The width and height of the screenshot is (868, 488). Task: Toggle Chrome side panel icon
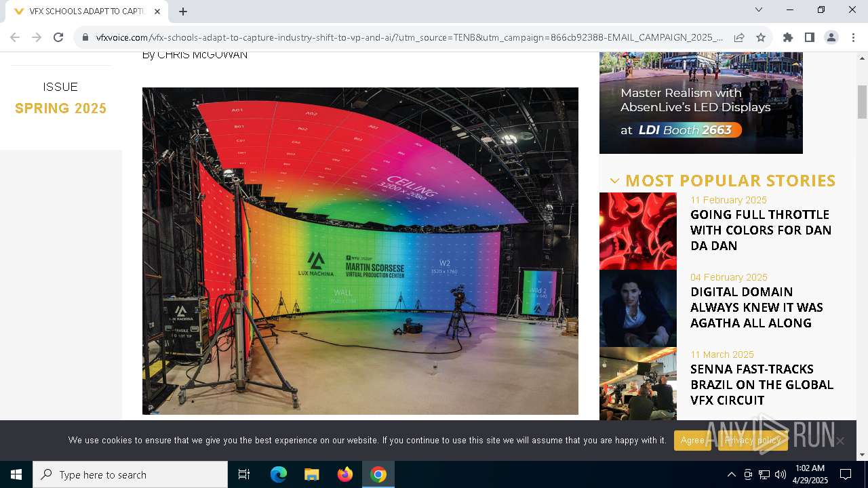point(810,37)
